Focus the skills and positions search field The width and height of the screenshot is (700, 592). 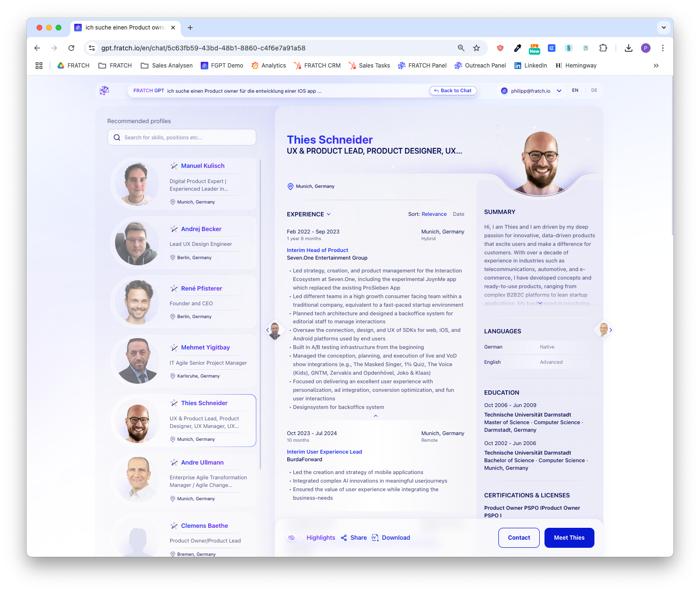pos(182,137)
